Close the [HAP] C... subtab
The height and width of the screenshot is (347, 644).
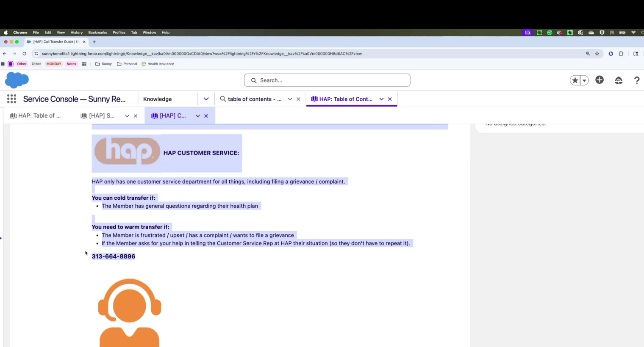[x=206, y=116]
